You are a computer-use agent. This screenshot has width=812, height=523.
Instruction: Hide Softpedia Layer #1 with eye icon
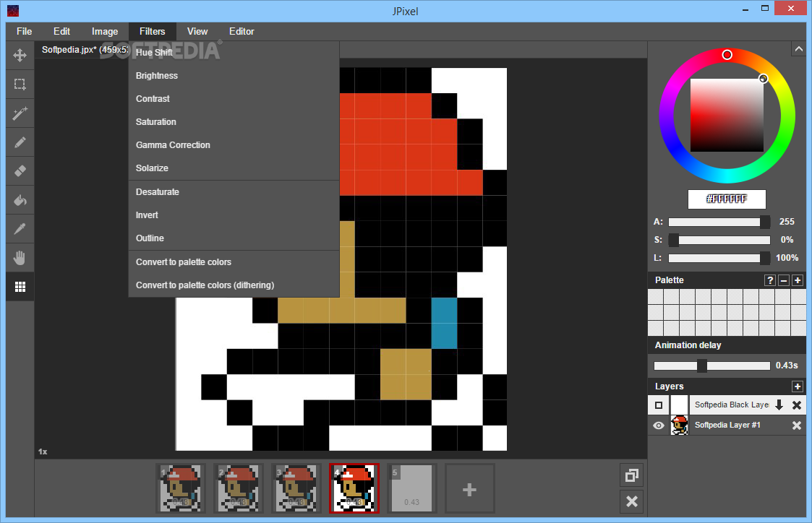pyautogui.click(x=659, y=425)
